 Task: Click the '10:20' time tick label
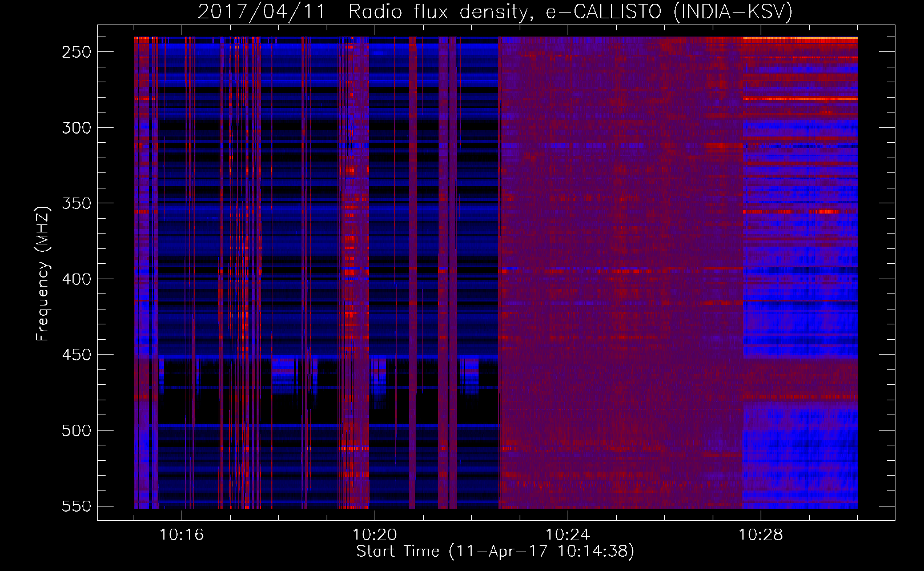(x=375, y=535)
